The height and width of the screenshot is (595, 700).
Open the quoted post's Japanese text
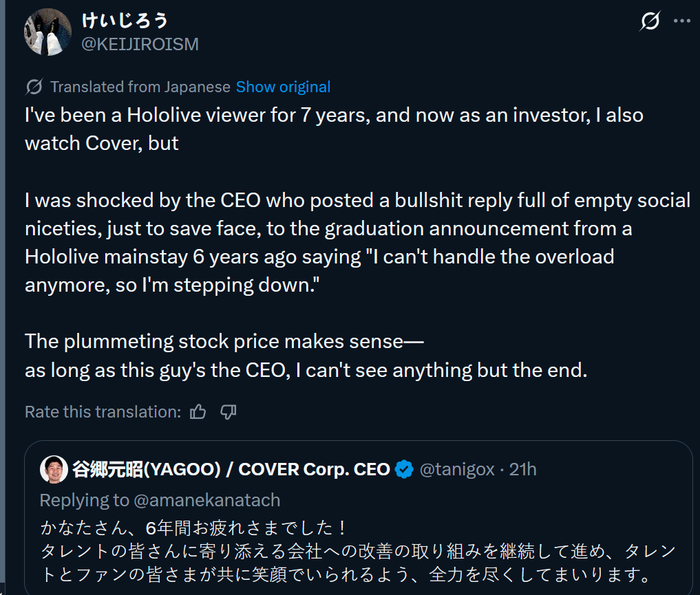[359, 551]
